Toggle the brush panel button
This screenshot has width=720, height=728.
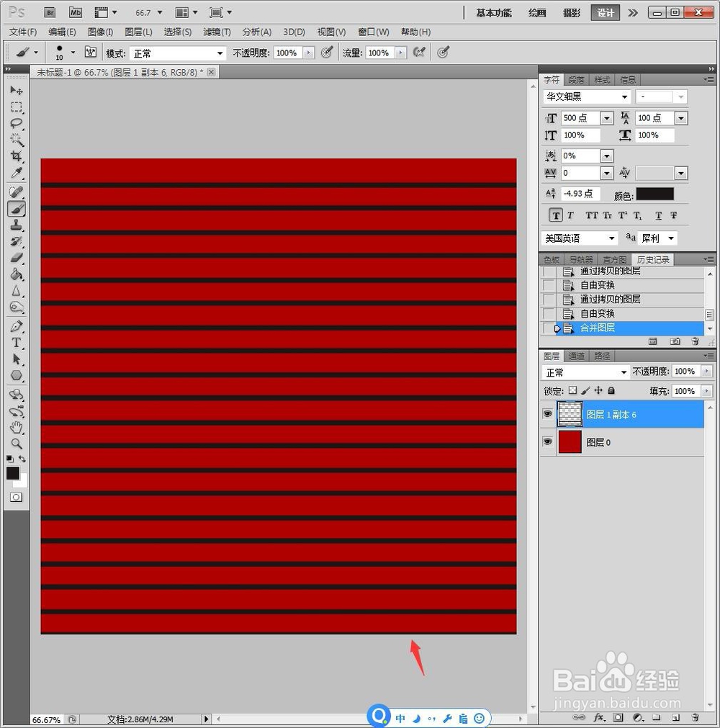tap(91, 53)
